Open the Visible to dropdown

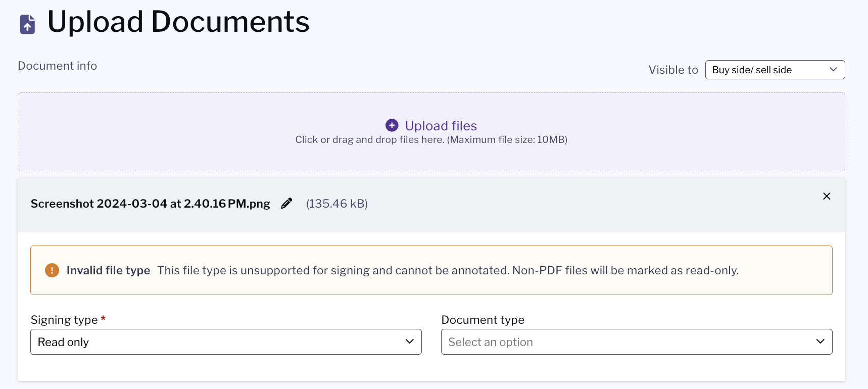pyautogui.click(x=775, y=70)
